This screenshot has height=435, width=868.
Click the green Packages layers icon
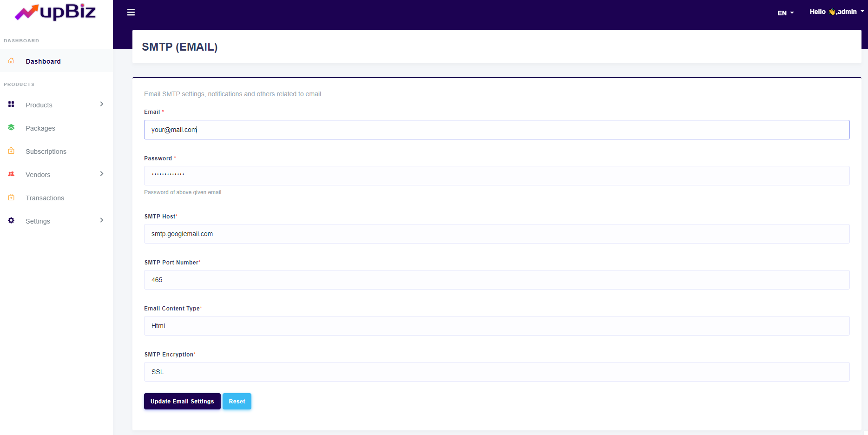[x=11, y=128]
